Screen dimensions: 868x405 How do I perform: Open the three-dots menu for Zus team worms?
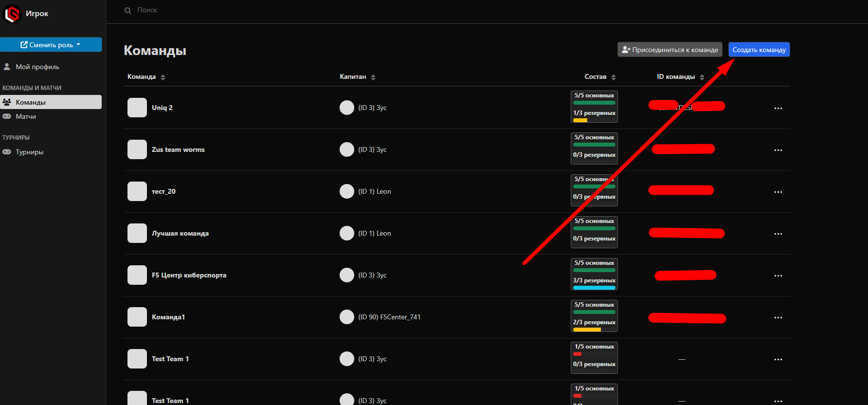pos(778,150)
